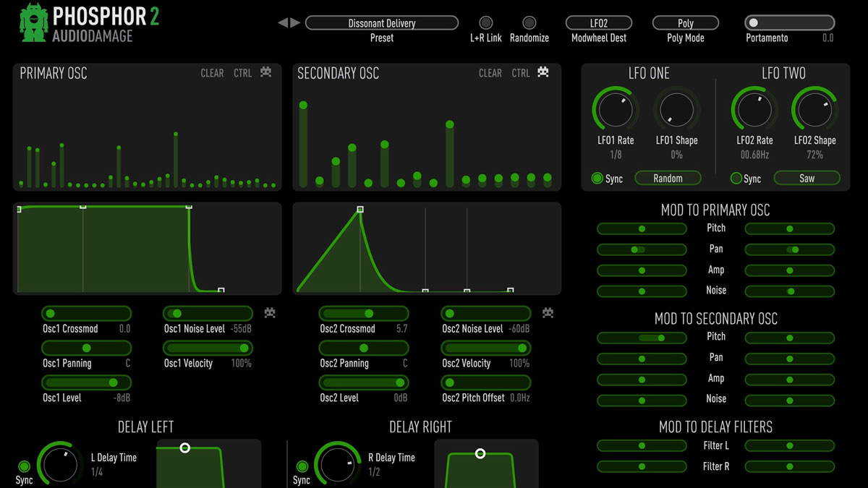
Task: Open the Modwheel Dest selector showing LFO2
Action: point(599,22)
